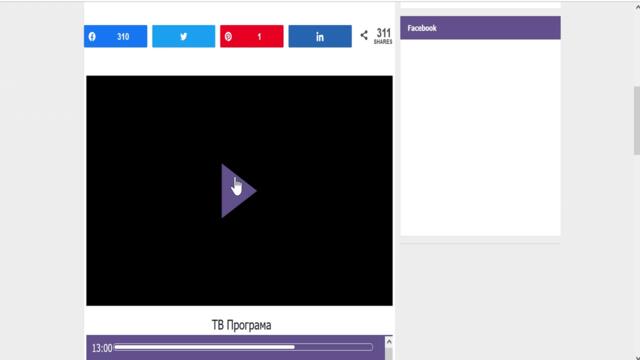Click the page scrollbar up arrow
This screenshot has height=360, width=640.
pyautogui.click(x=637, y=7)
